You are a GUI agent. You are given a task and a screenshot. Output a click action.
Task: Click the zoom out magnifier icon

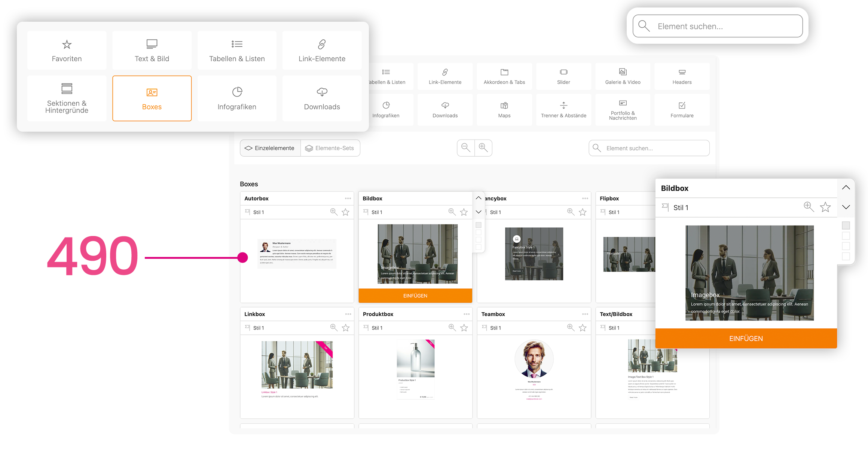tap(465, 148)
